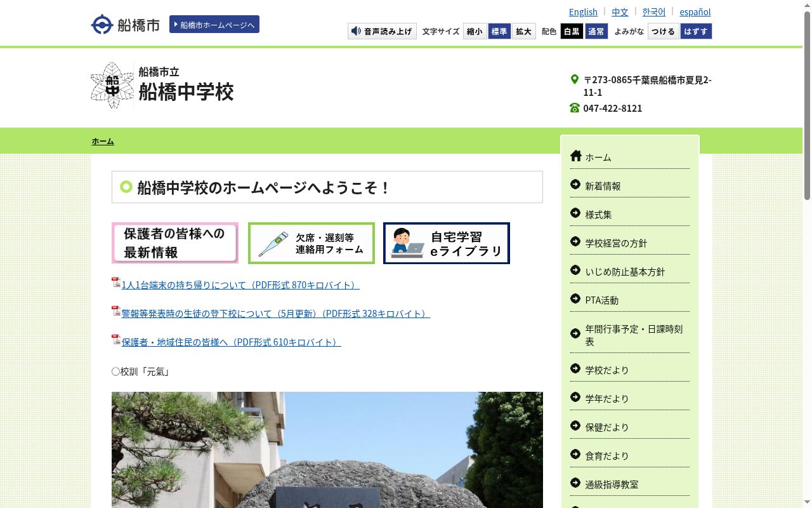
Task: Turn furigana off with はずす
Action: click(696, 31)
